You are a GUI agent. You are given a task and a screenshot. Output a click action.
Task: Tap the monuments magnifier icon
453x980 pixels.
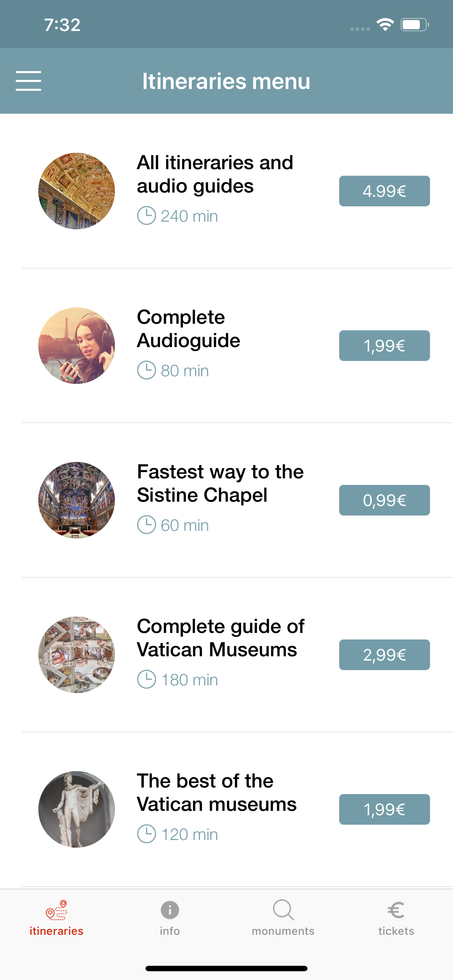[283, 910]
